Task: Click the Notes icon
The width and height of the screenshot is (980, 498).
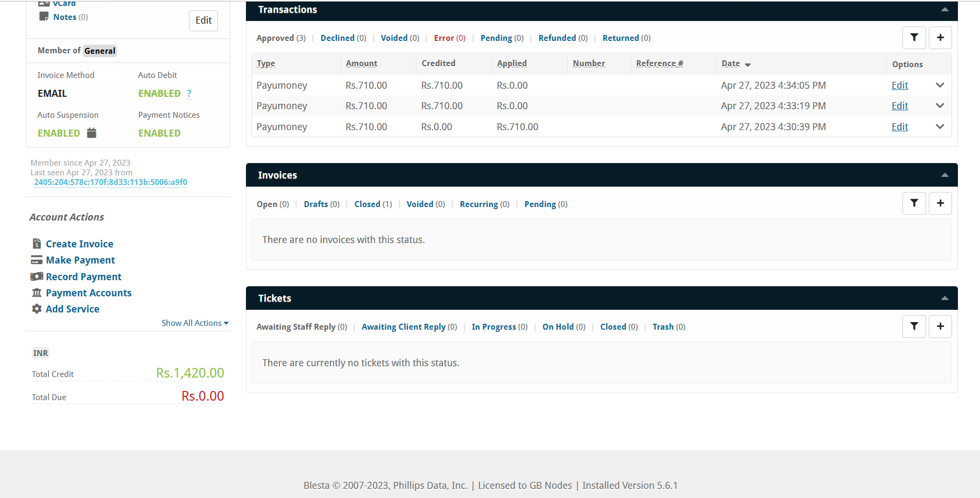Action: tap(44, 17)
